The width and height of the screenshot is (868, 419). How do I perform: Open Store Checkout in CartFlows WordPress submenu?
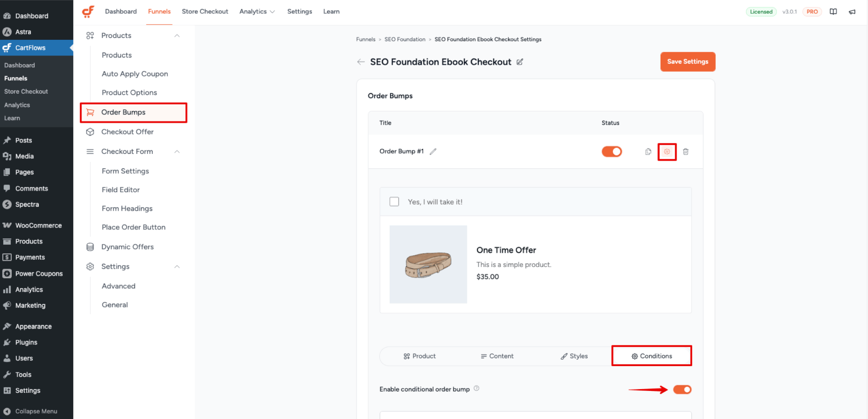coord(26,91)
